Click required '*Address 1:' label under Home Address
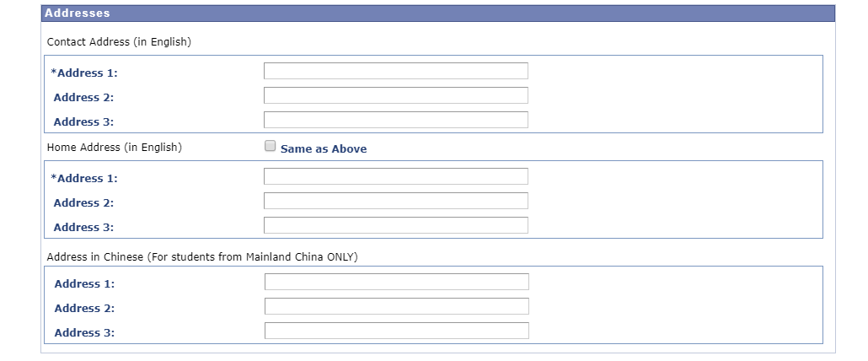Image resolution: width=868 pixels, height=361 pixels. click(84, 179)
